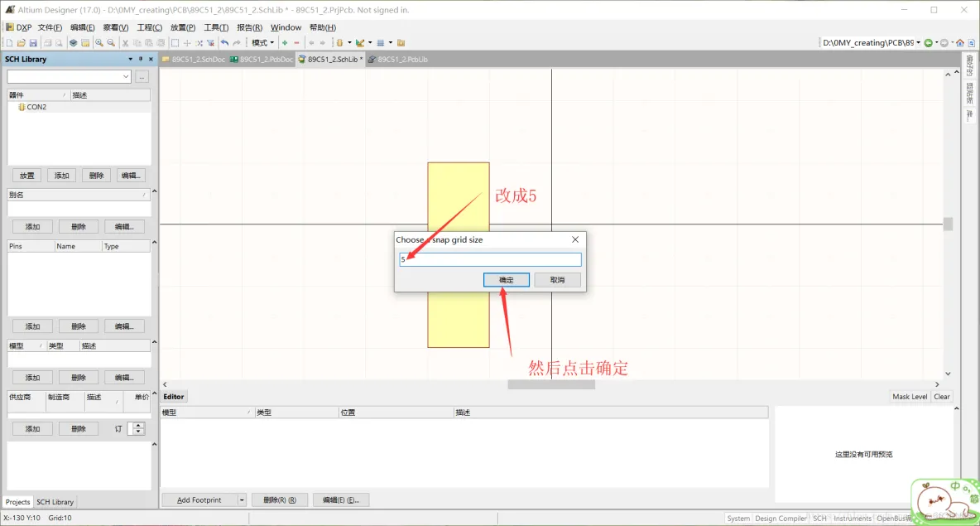Collapse the 别名 alias section
Viewport: 980px width, 526px height.
point(155,191)
